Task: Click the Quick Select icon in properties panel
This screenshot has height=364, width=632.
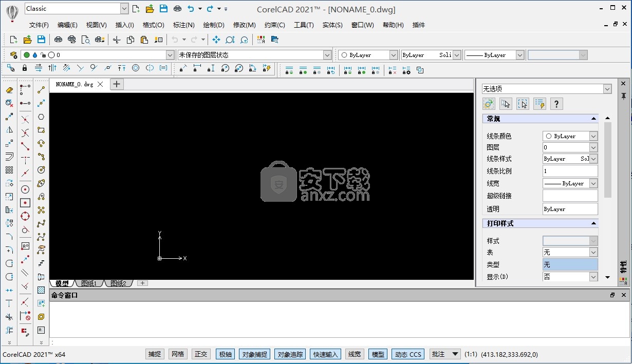Action: pos(540,104)
